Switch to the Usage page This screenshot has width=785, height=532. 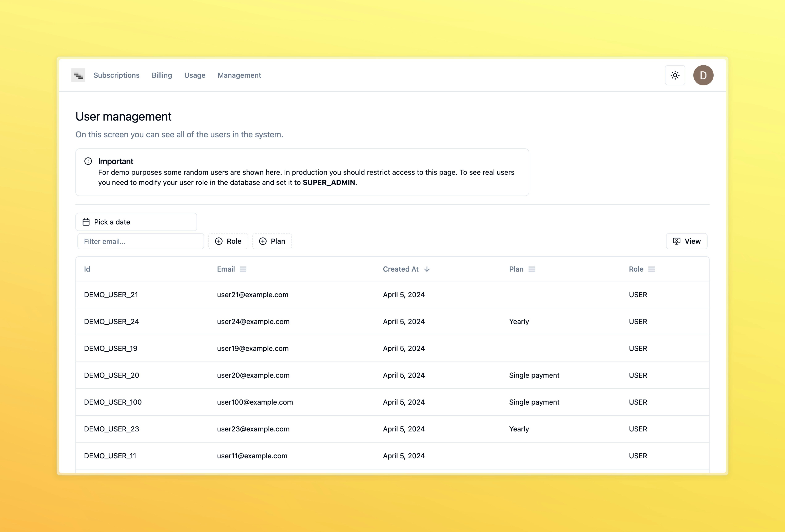[195, 75]
